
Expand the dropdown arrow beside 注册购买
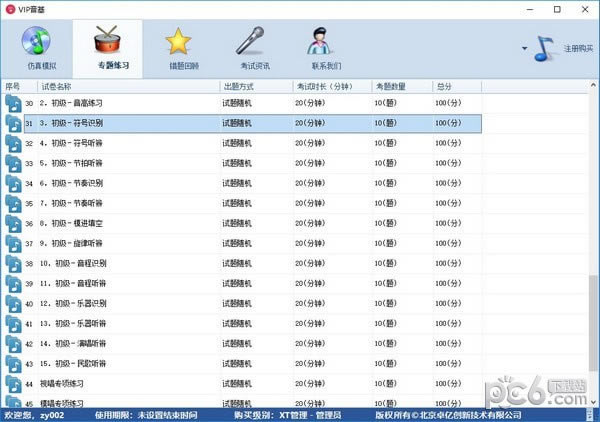click(524, 48)
